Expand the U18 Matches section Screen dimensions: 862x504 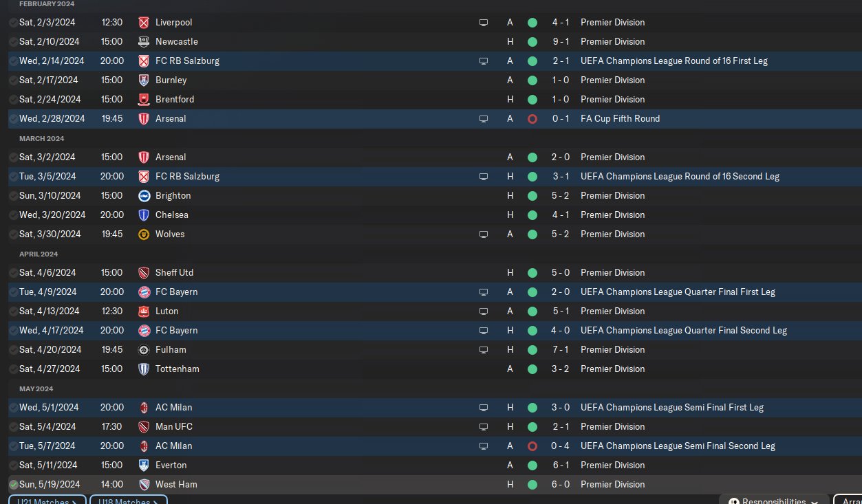click(x=129, y=501)
